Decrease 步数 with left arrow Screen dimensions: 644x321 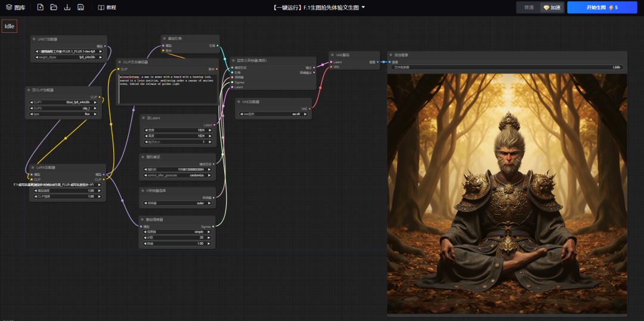[x=145, y=237]
